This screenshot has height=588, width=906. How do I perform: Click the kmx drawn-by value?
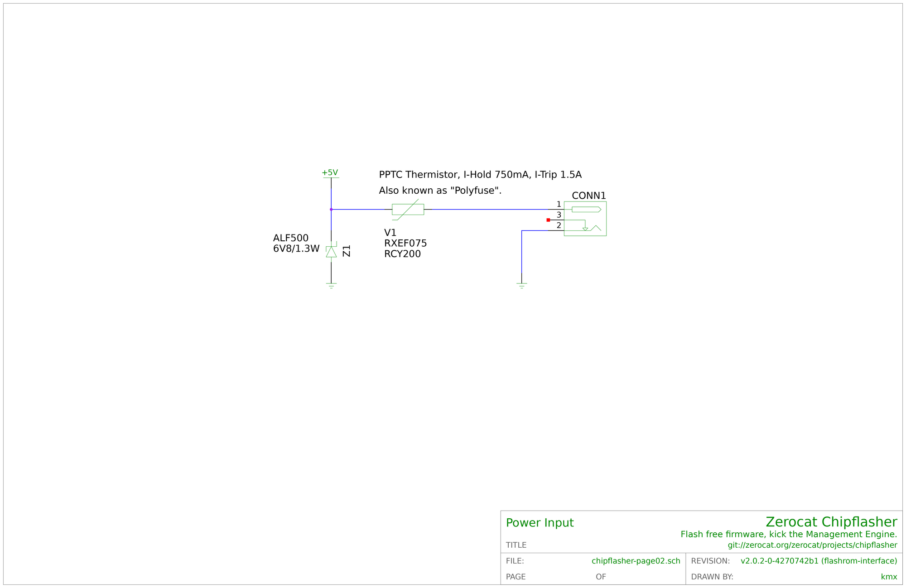[889, 577]
